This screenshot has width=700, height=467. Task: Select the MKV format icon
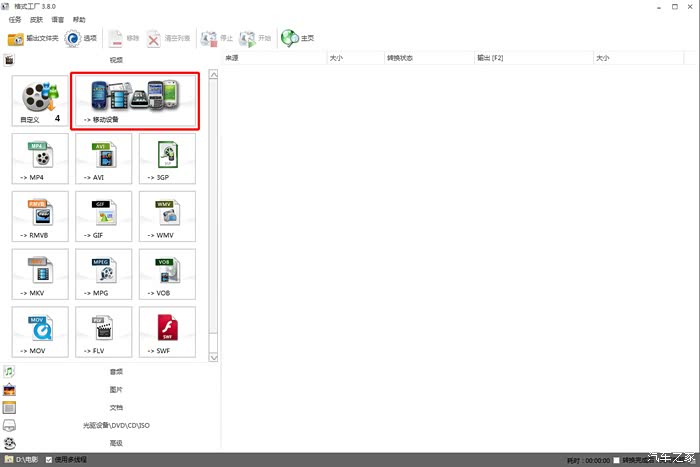[40, 274]
